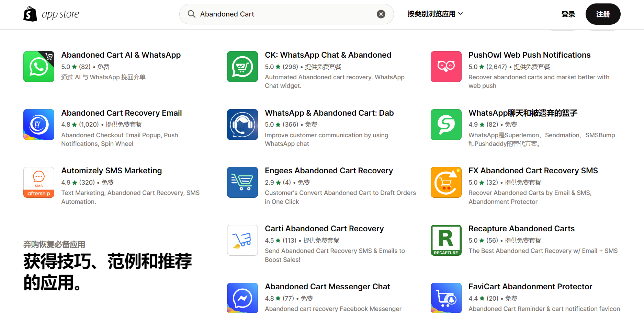The image size is (644, 313).
Task: Select 'The Best Abandoned Cart Recovery' description
Action: [x=543, y=251]
